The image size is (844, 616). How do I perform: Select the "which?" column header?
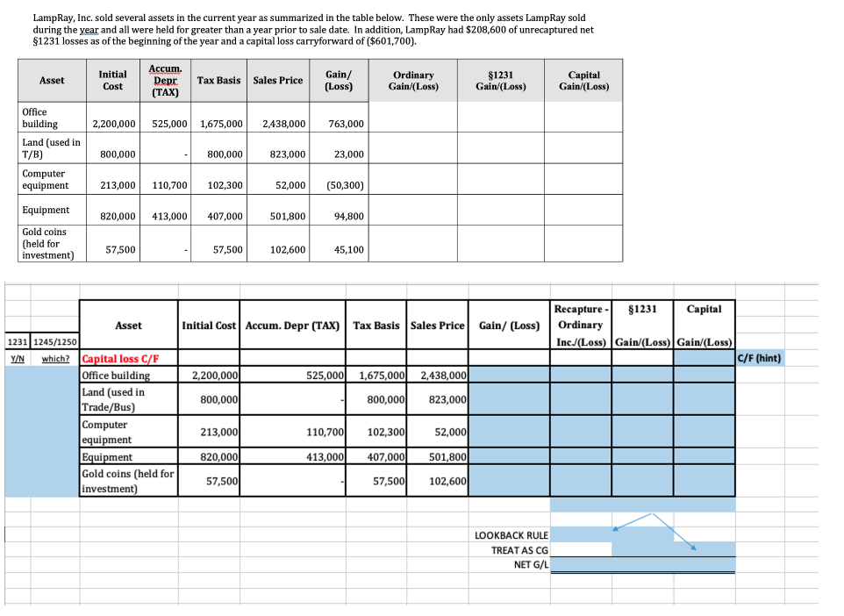55,359
